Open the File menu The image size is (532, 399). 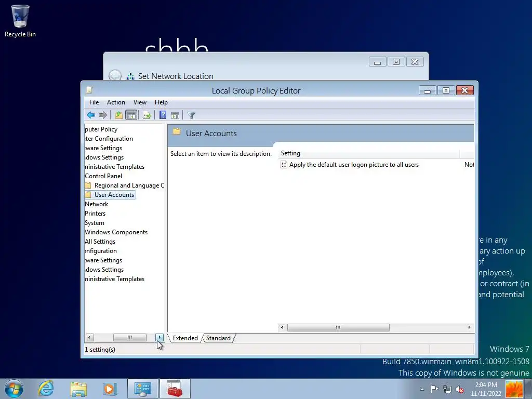94,102
